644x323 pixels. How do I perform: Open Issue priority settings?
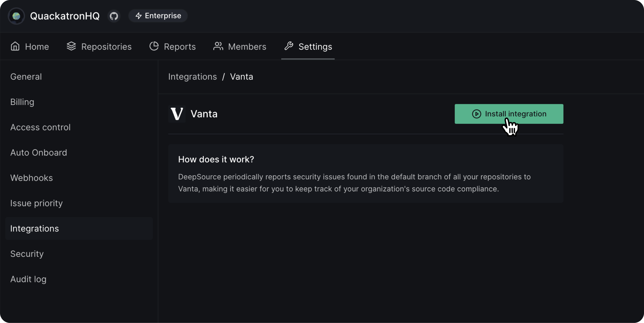(36, 203)
